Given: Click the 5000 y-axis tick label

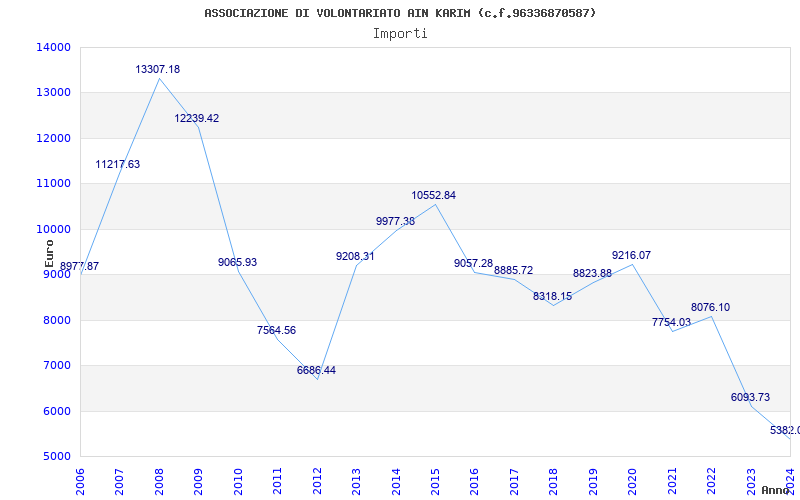Looking at the screenshot, I should click(57, 457).
